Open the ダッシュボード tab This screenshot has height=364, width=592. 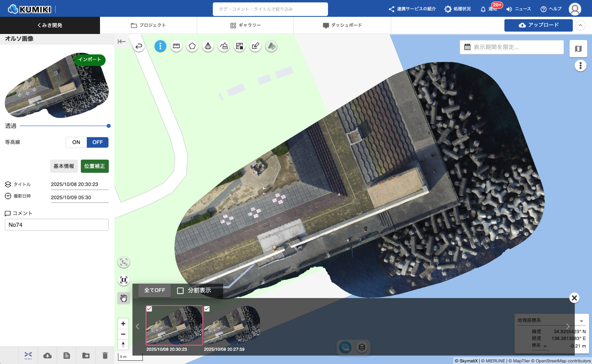click(342, 25)
